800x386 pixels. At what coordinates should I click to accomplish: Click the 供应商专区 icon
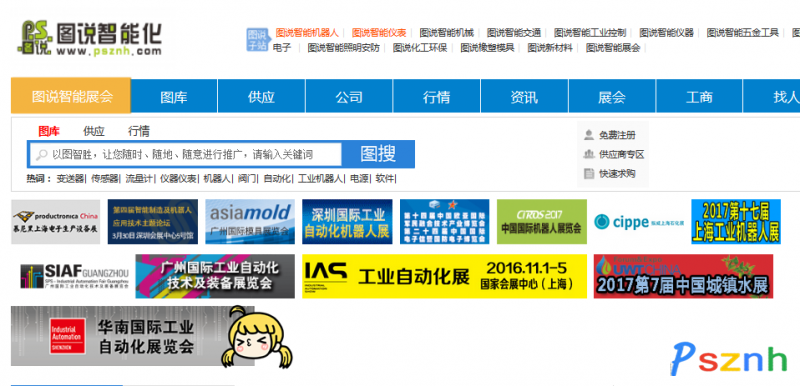[x=589, y=154]
